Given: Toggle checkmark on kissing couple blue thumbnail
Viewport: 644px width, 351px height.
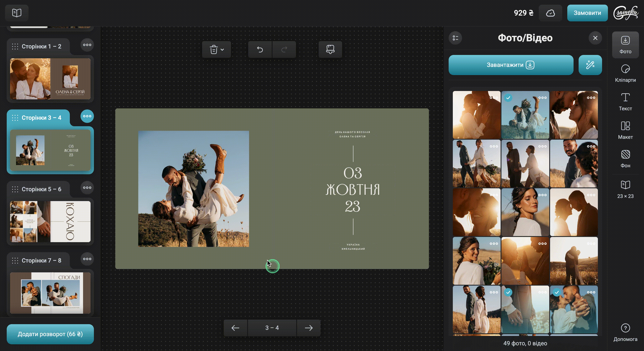Looking at the screenshot, I should click(x=557, y=292).
